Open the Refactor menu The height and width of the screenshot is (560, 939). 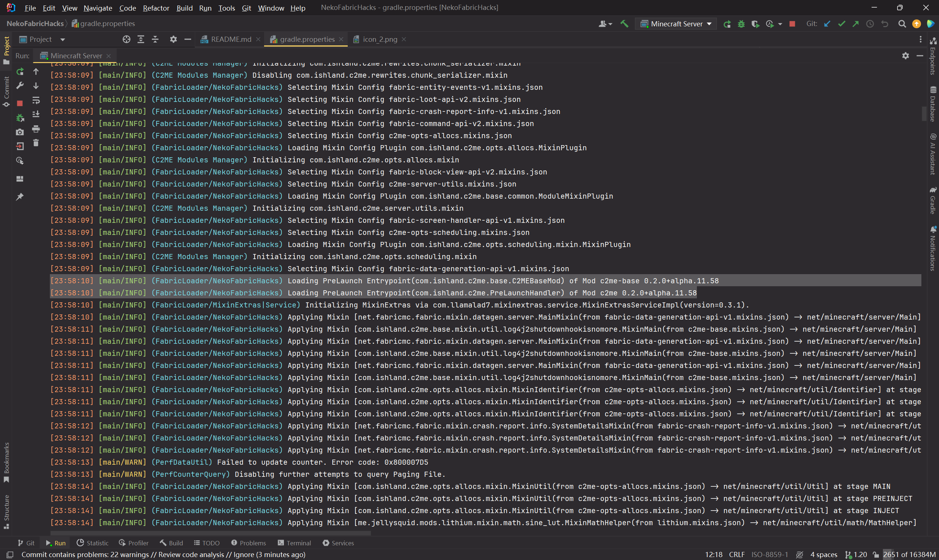click(x=156, y=8)
